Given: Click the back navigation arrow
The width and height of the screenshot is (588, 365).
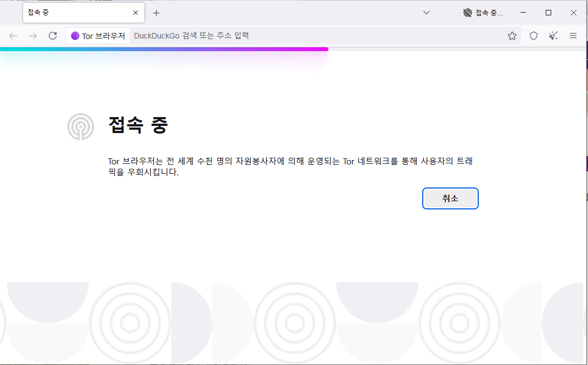Looking at the screenshot, I should pyautogui.click(x=13, y=36).
